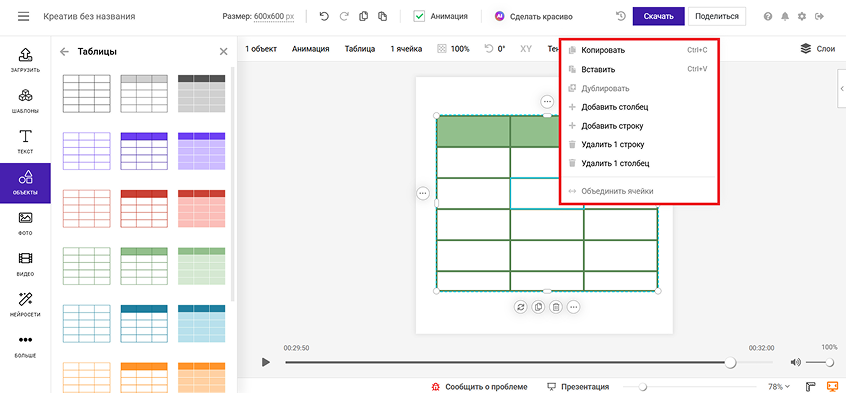
Task: Open the hamburger main menu
Action: [x=23, y=16]
